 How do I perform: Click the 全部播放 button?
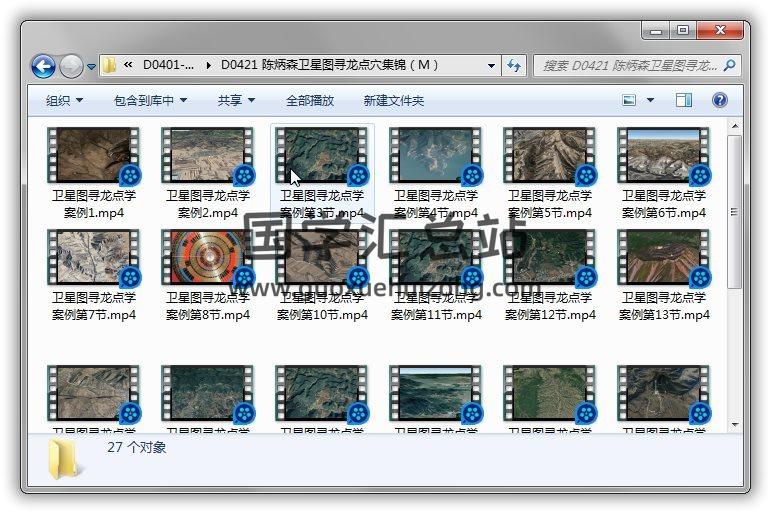[310, 101]
